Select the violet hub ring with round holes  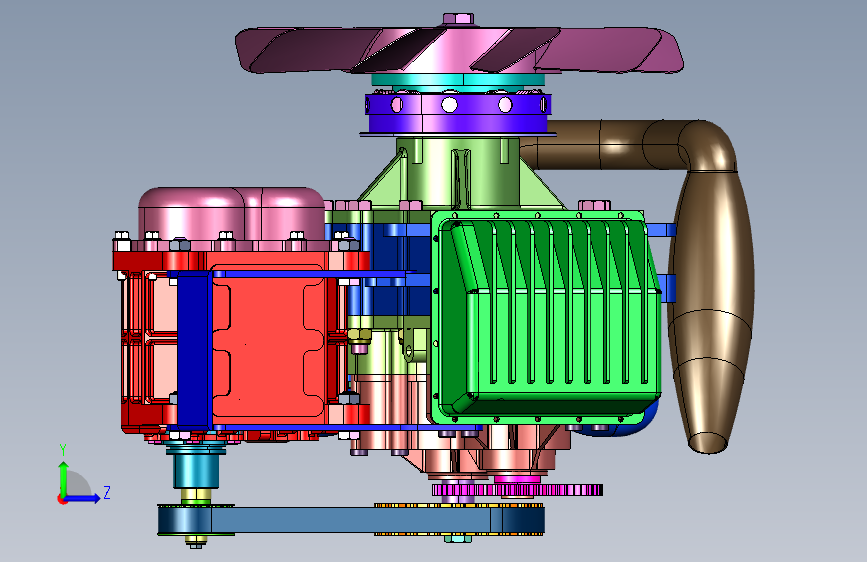point(458,113)
